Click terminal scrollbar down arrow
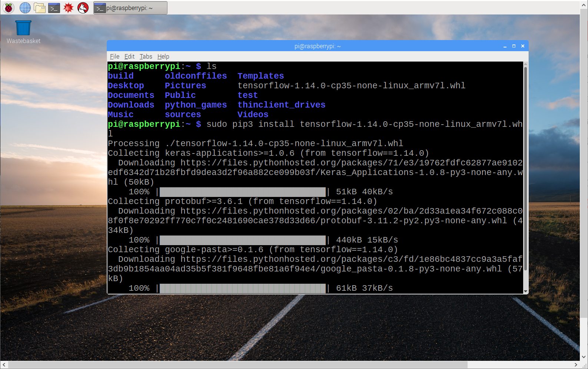Image resolution: width=588 pixels, height=369 pixels. (525, 291)
